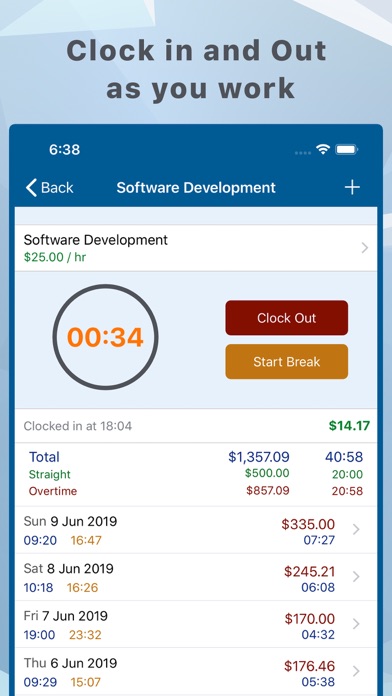Tap the 00:34 circular timer
Image resolution: width=392 pixels, height=696 pixels.
(x=105, y=337)
